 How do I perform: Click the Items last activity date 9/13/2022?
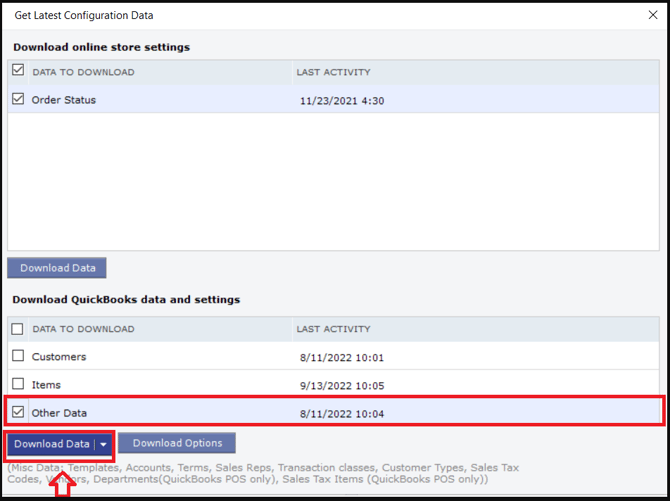tap(342, 386)
